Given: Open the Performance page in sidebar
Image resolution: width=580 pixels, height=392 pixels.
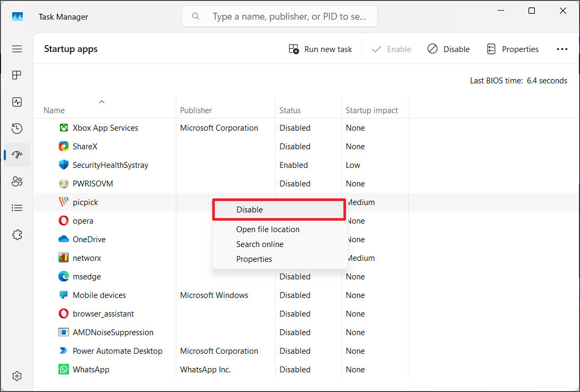Looking at the screenshot, I should tap(17, 102).
